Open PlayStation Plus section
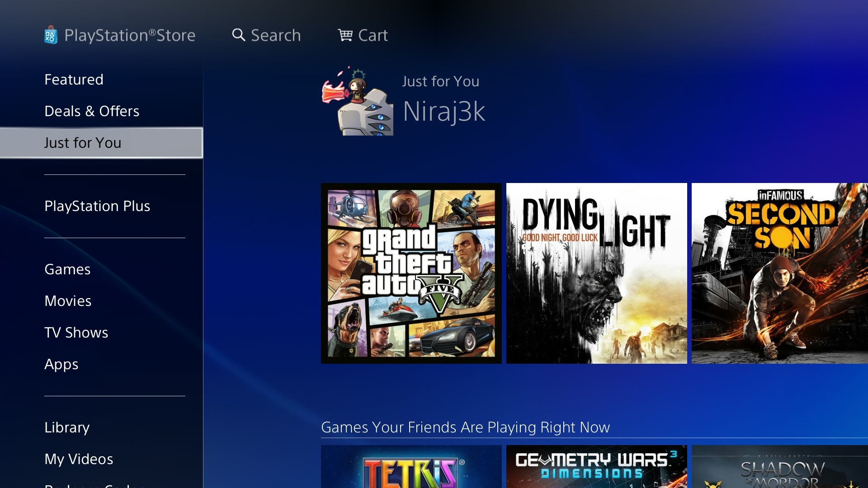This screenshot has height=488, width=868. [97, 206]
